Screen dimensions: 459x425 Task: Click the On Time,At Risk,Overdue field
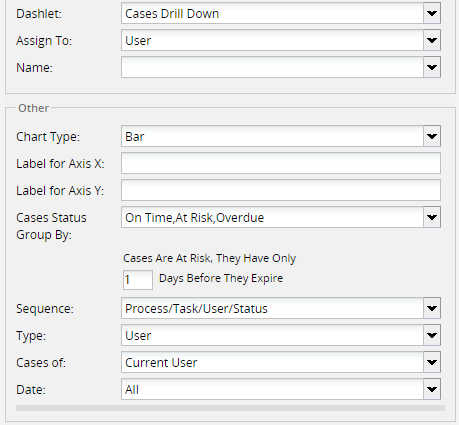pyautogui.click(x=272, y=217)
